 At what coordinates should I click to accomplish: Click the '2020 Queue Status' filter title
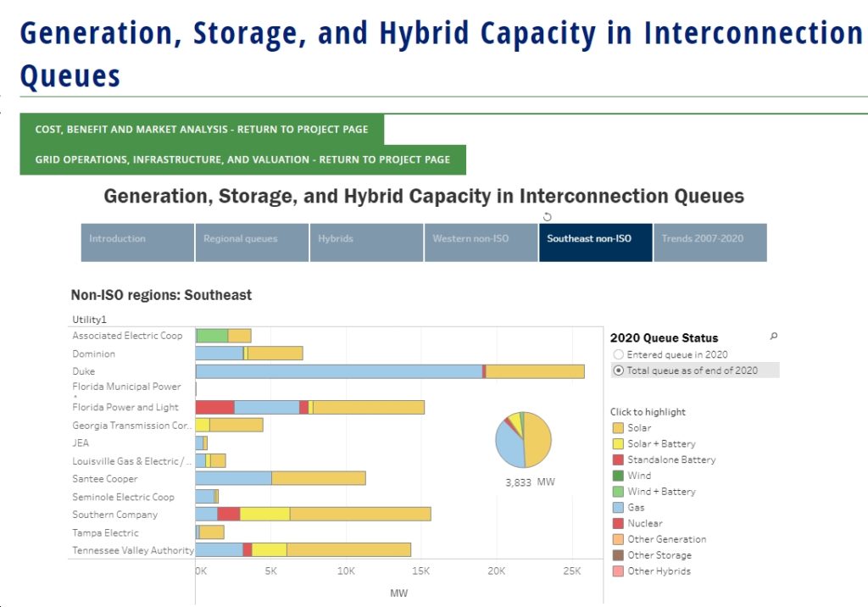664,338
